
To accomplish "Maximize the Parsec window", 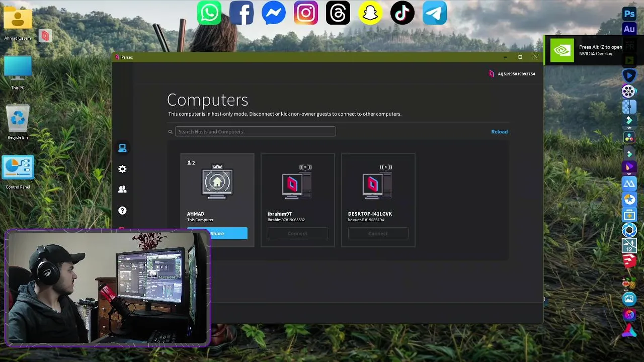I will pyautogui.click(x=520, y=57).
